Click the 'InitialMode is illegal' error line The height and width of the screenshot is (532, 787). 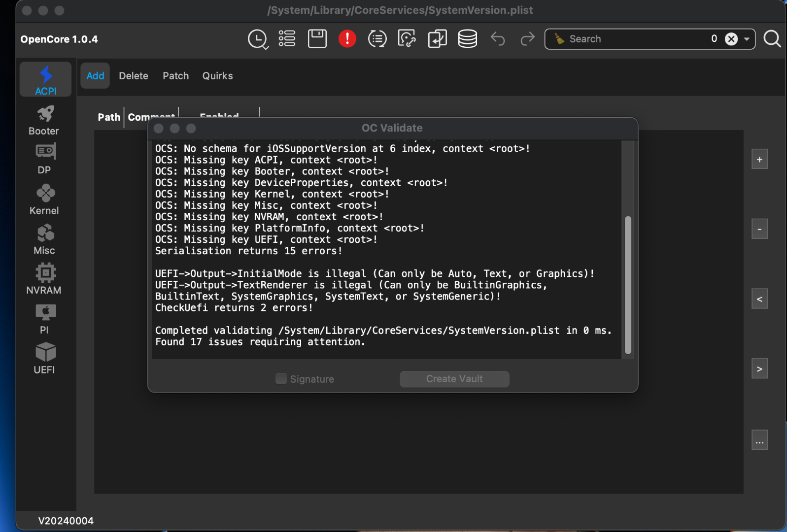click(x=375, y=273)
